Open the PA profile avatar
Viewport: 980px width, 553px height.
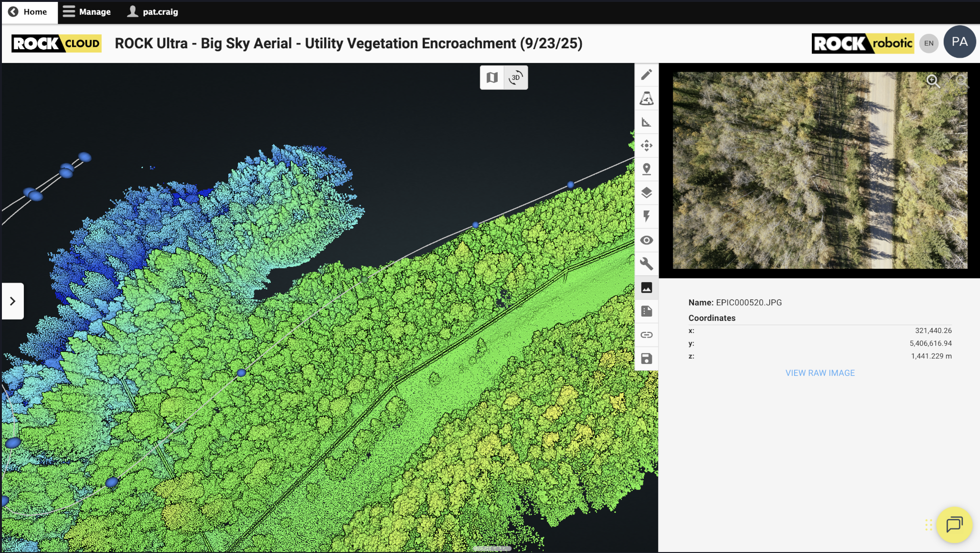pyautogui.click(x=959, y=42)
